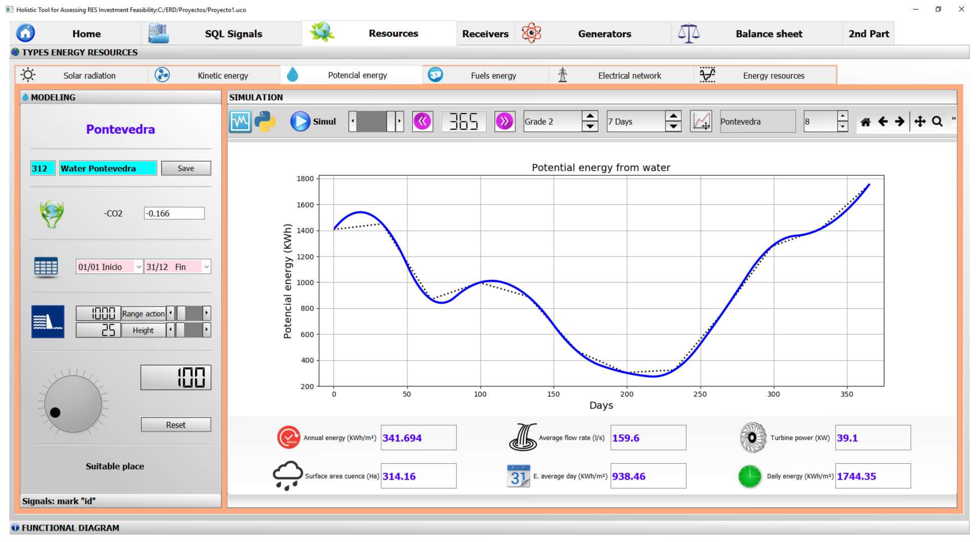
Task: Decrease the 7 Days spinner value
Action: (x=673, y=127)
